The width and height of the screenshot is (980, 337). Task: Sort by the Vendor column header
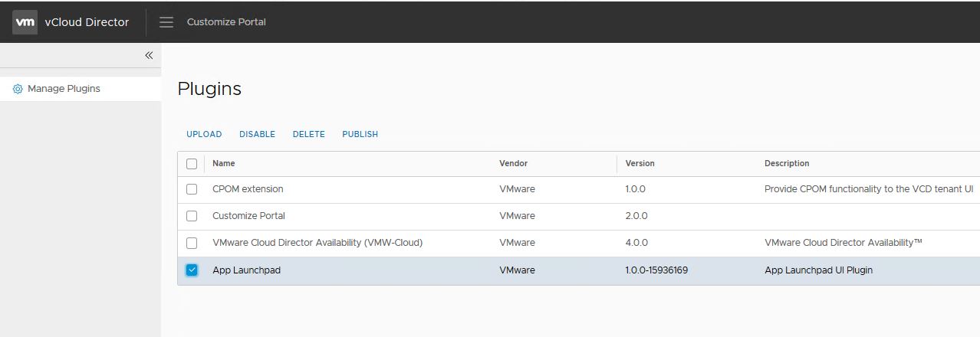click(513, 163)
